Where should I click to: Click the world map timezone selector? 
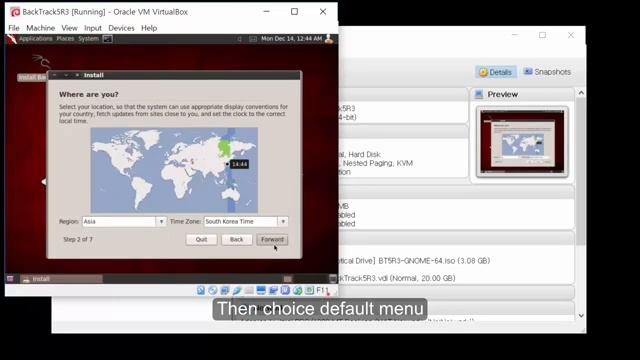(x=174, y=170)
